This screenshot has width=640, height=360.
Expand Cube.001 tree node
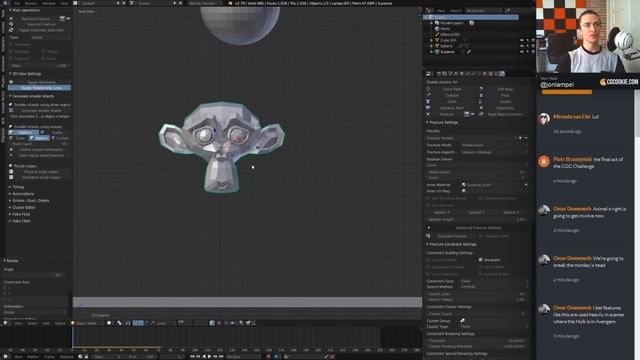431,40
